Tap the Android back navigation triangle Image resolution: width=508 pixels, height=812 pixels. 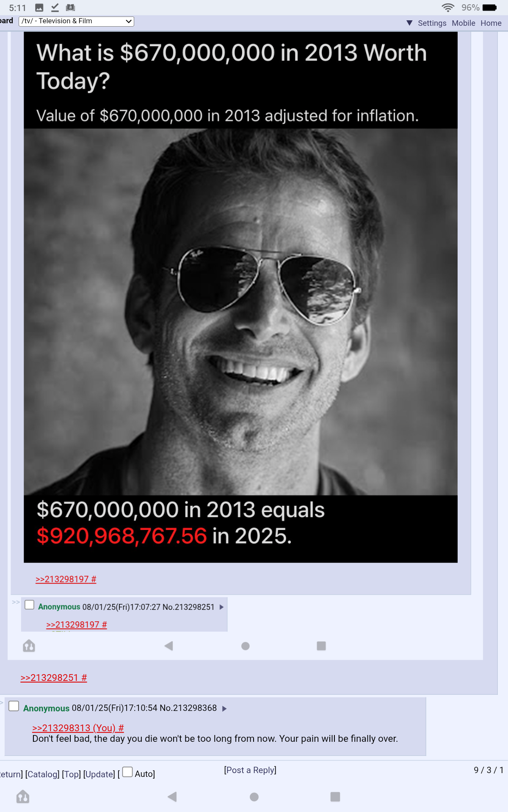[x=172, y=797]
